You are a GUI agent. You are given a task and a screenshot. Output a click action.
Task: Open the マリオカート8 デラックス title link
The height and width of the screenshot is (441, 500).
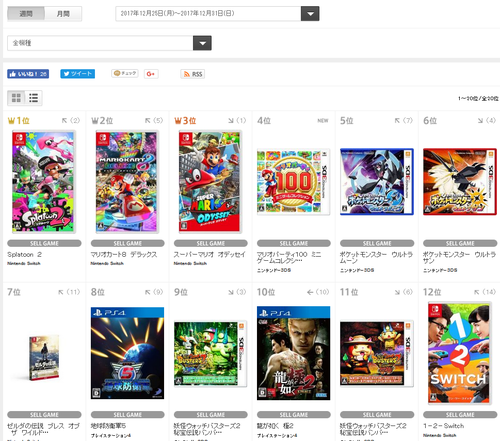coord(124,255)
